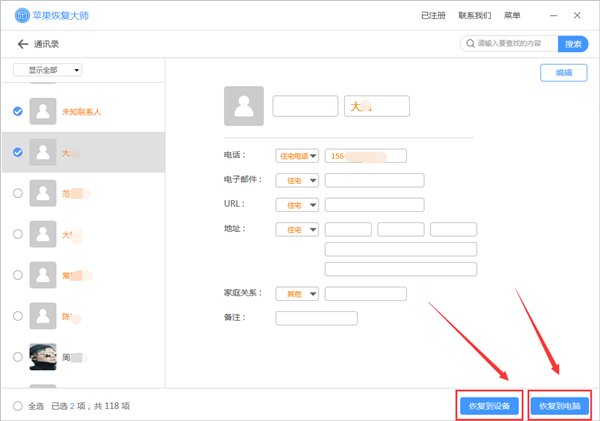Click 联系我们 in the title bar
The width and height of the screenshot is (600, 421).
tap(474, 16)
